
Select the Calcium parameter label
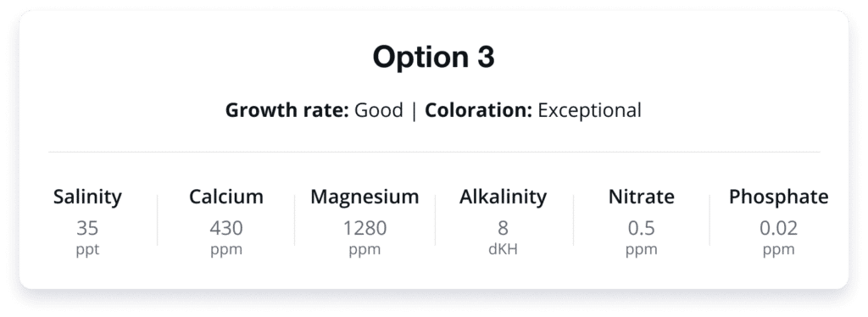click(226, 197)
